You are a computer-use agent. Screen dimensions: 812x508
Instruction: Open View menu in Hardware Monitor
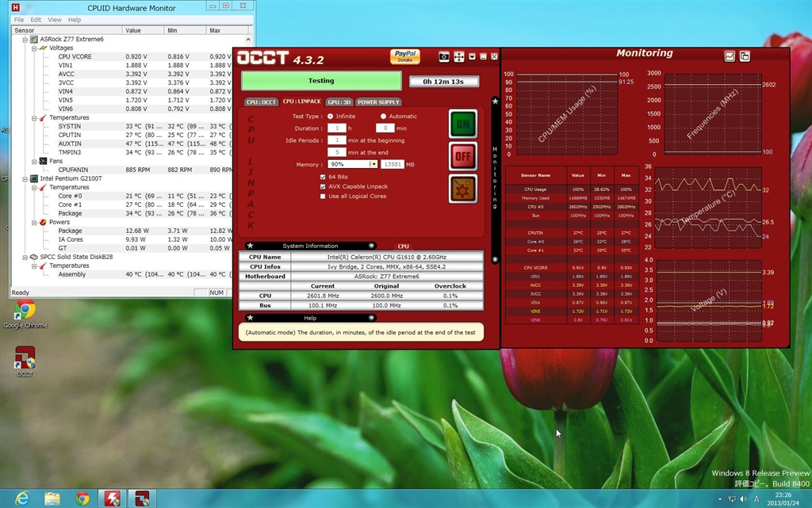[x=55, y=20]
